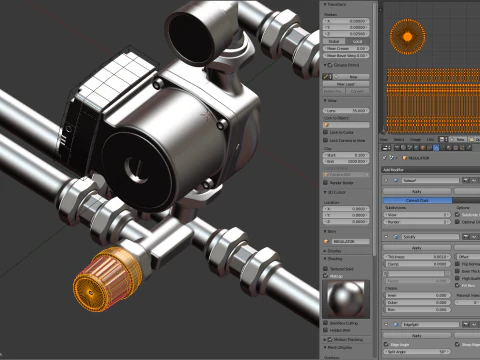Open the Object Constraints properties tab
The width and height of the screenshot is (480, 360).
pos(429,148)
